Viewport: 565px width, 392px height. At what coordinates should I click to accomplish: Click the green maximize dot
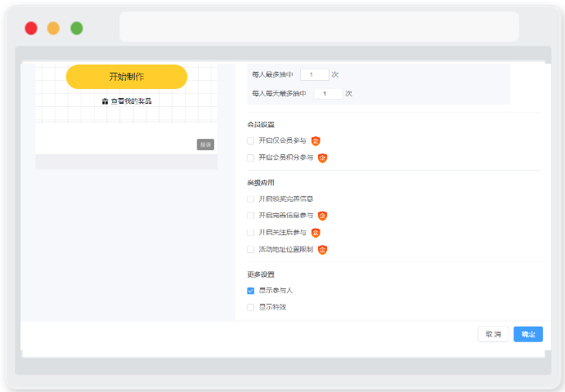(77, 28)
